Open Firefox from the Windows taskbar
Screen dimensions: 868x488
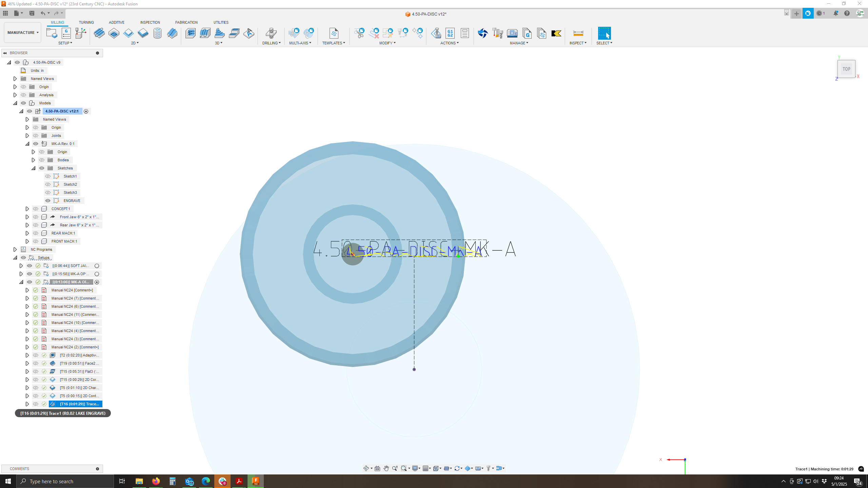[x=156, y=481]
